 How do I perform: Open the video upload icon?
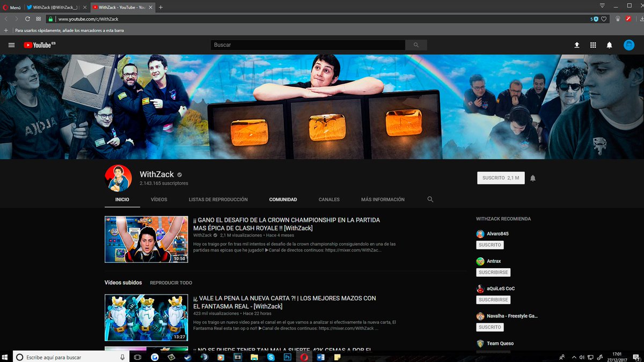[576, 45]
